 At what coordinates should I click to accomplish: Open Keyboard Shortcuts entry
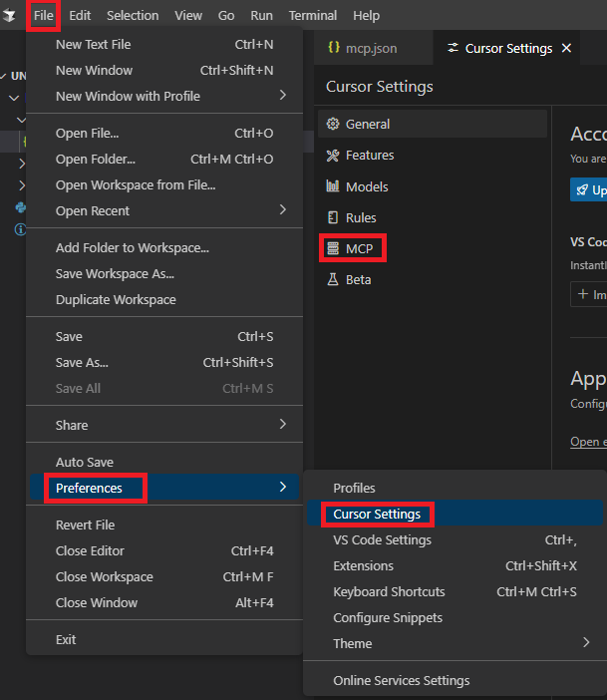click(455, 591)
